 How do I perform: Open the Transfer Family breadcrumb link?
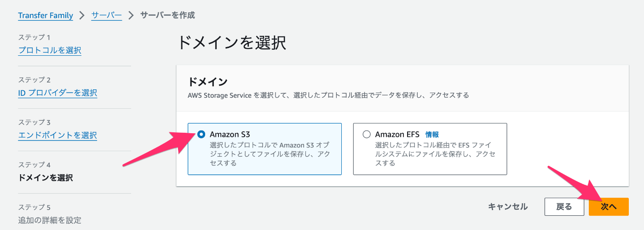[46, 15]
